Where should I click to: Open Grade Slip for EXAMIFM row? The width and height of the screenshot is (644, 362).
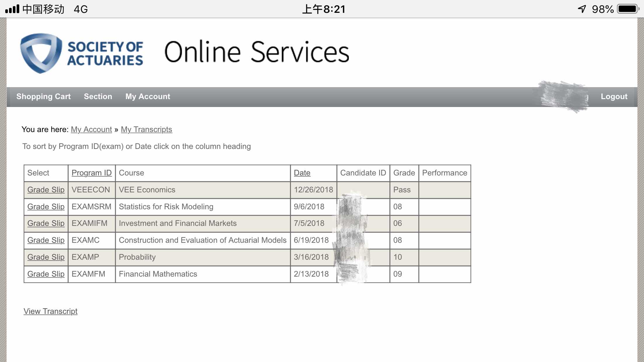(x=46, y=223)
